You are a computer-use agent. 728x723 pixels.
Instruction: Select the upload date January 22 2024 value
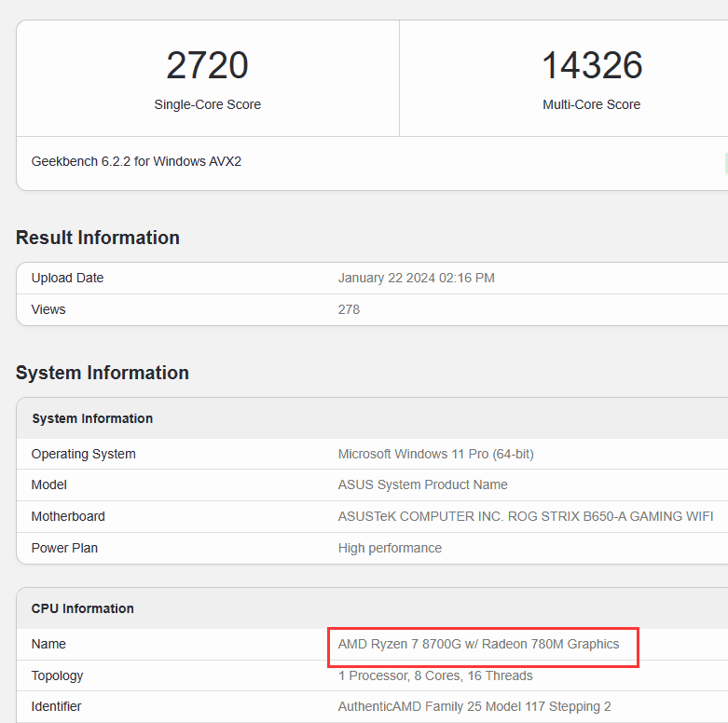pyautogui.click(x=416, y=278)
